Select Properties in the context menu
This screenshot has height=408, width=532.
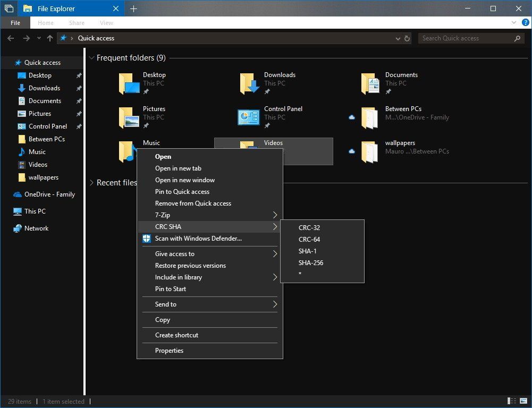tap(169, 350)
